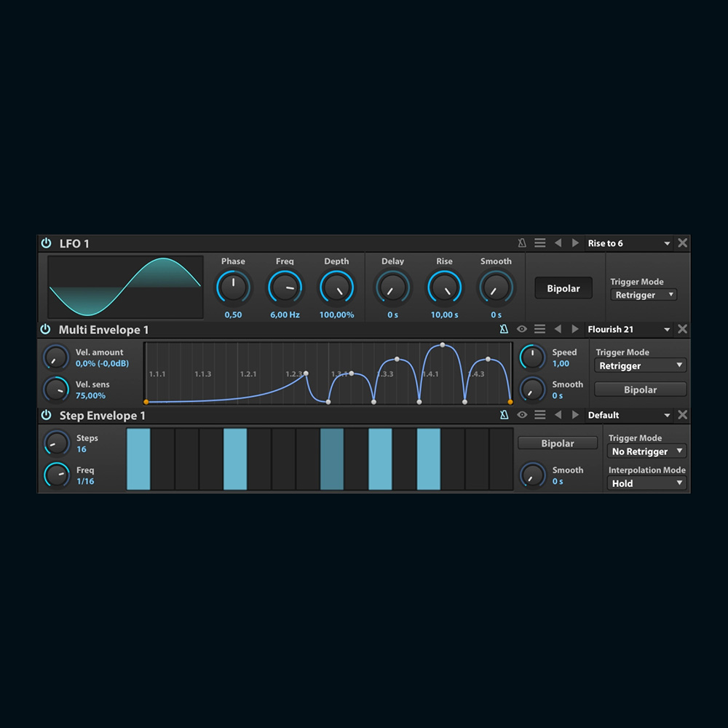Select next preset in Step Envelope 1
The height and width of the screenshot is (728, 728).
click(x=575, y=415)
